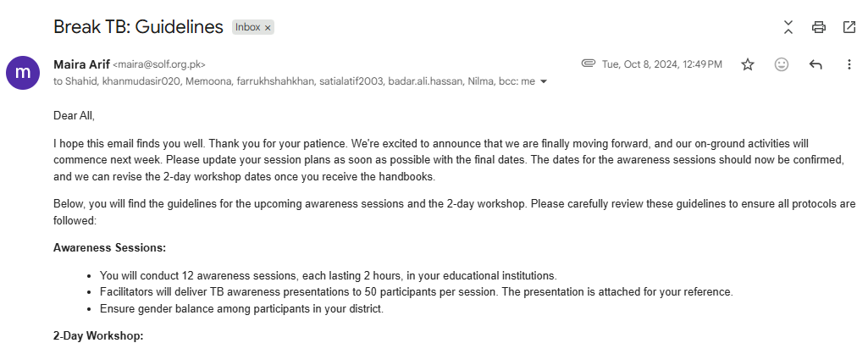
Task: Star the message from Maira Arif
Action: coord(748,64)
